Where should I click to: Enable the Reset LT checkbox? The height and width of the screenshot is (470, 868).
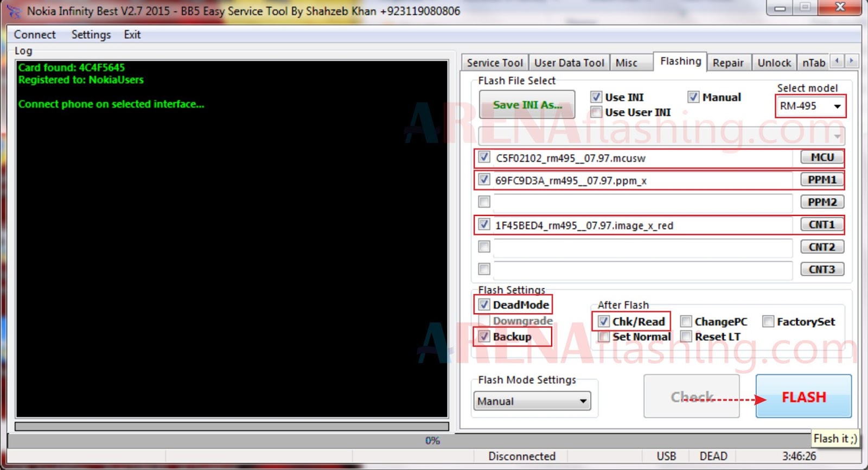click(x=686, y=336)
